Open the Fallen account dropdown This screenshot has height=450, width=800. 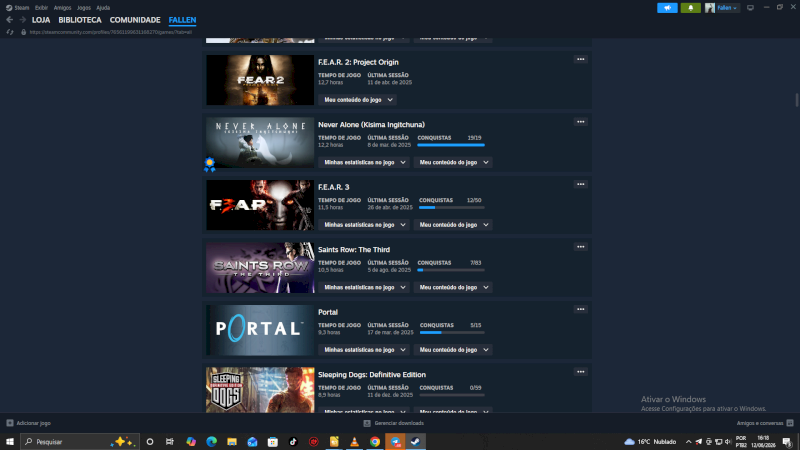pyautogui.click(x=727, y=8)
